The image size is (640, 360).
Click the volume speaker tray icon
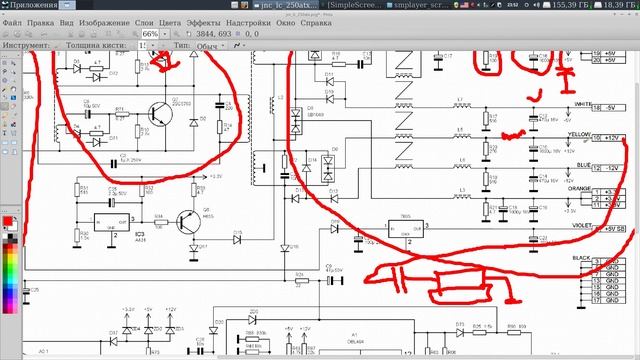(537, 5)
